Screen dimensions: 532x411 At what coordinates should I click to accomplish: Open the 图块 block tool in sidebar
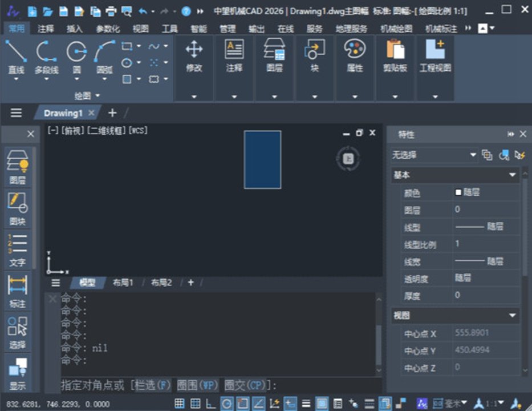click(18, 208)
